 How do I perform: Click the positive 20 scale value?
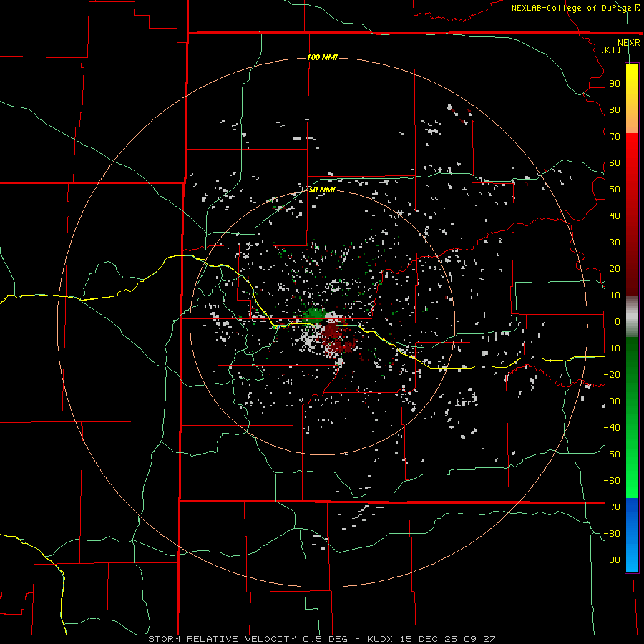coord(615,268)
